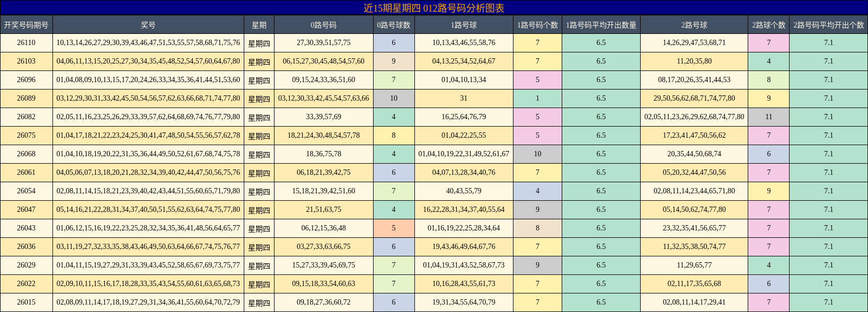Select issue number 26103
868x312 pixels.
(x=26, y=61)
